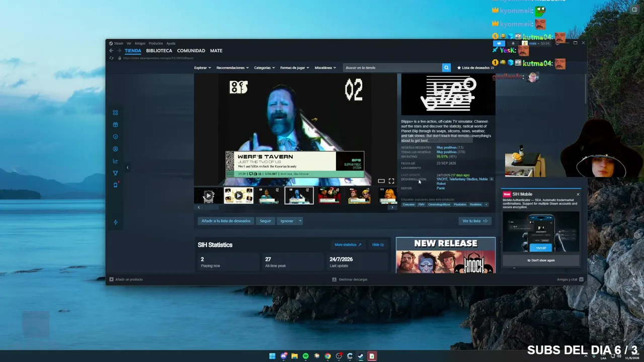Click Añadir un producto
Screen dimensions: 644x362
pos(126,280)
